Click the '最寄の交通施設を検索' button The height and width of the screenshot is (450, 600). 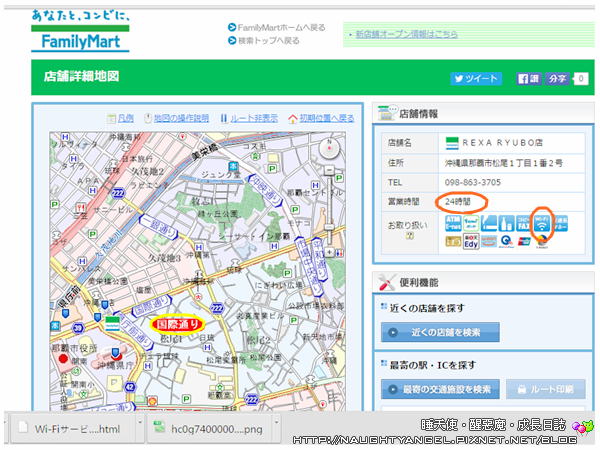tap(440, 389)
